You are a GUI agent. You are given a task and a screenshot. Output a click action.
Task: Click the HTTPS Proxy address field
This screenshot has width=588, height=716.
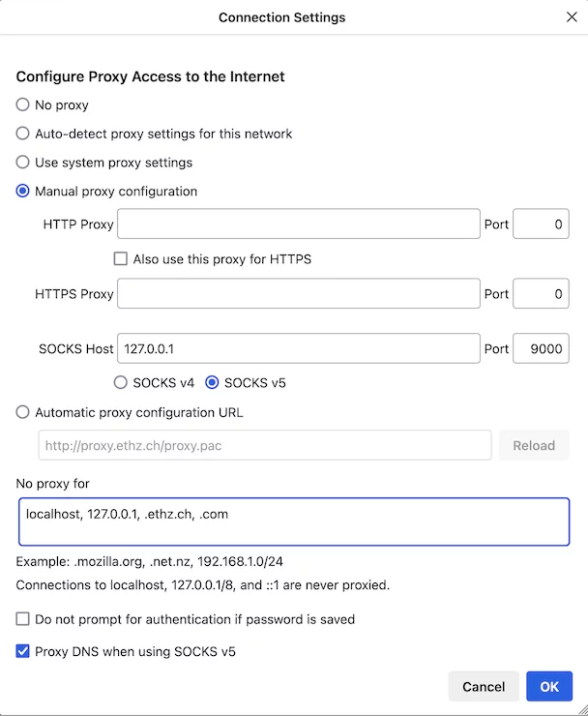coord(299,294)
